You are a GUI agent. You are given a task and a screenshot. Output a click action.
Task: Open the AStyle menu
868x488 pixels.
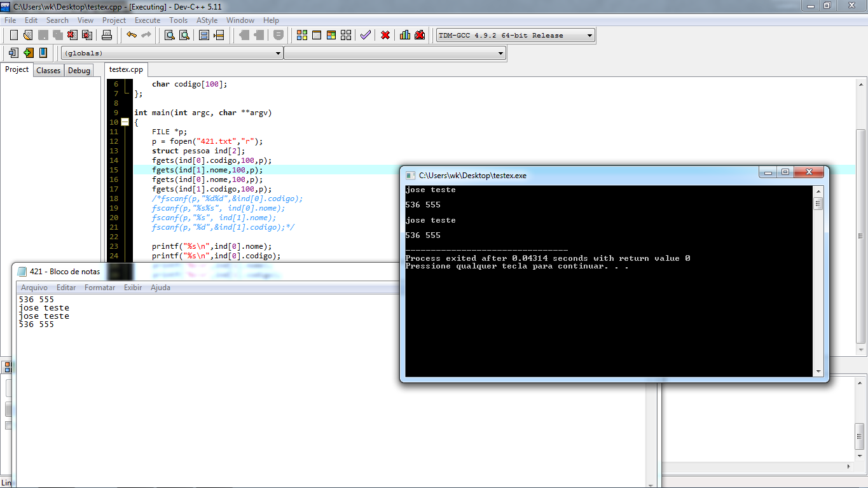click(x=207, y=20)
